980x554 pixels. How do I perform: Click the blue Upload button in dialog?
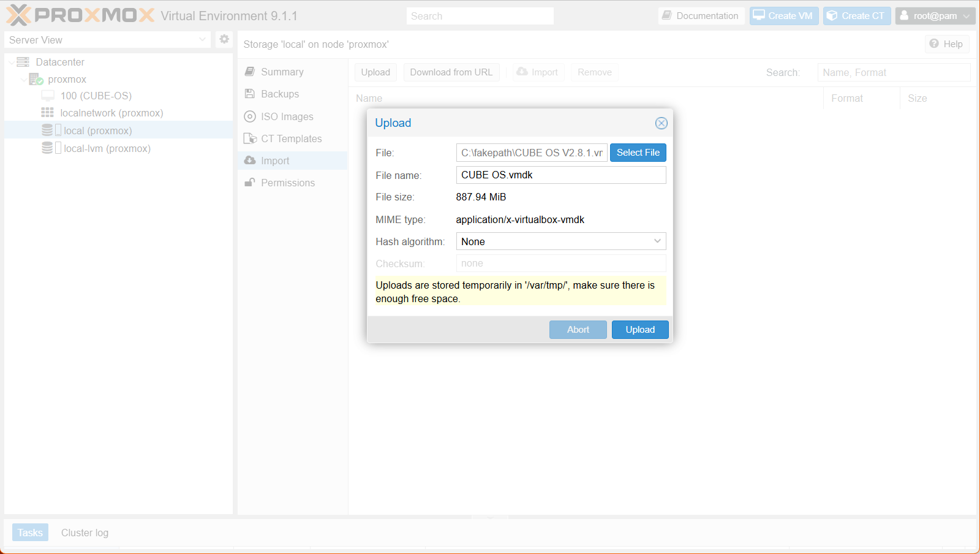pos(640,330)
